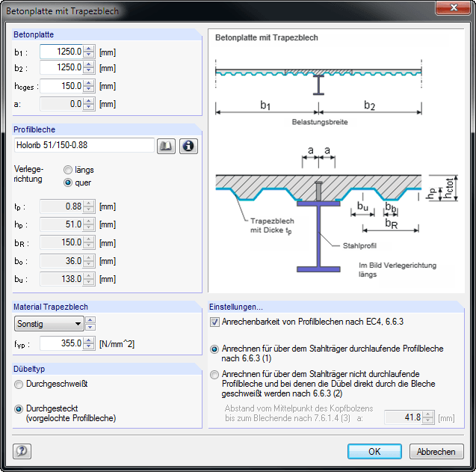Viewport: 476px width, 472px height.
Task: Click the b2 input field 1250.0
Action: (61, 67)
